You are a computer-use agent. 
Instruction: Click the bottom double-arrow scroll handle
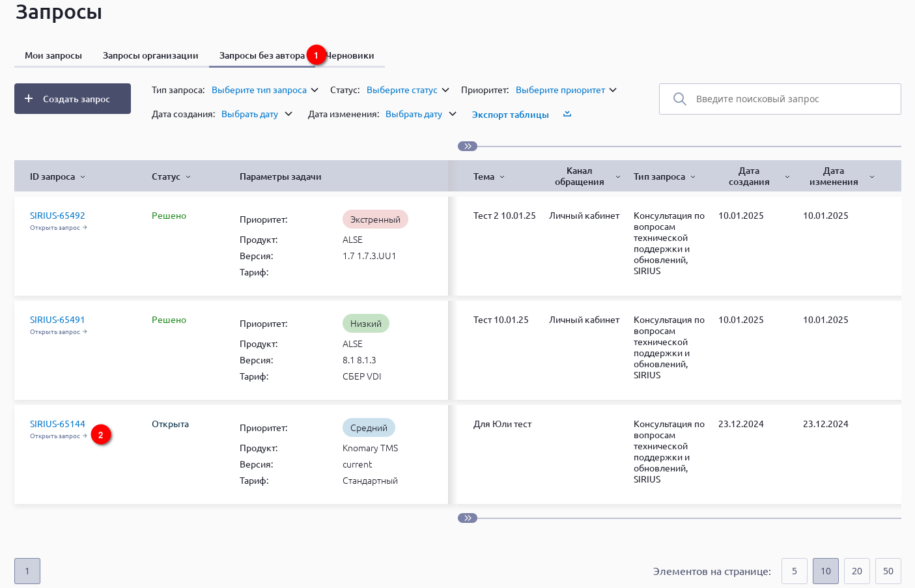(x=468, y=518)
